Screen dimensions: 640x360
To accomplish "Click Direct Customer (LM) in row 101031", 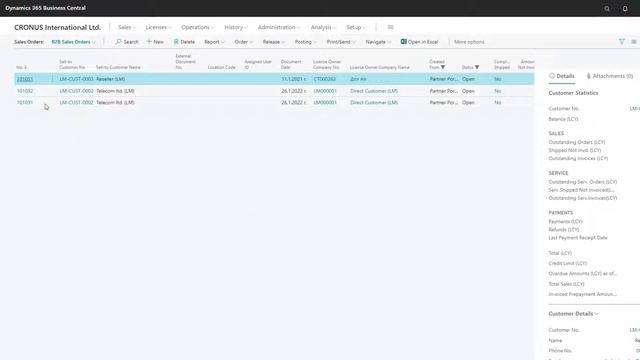I will pos(373,102).
